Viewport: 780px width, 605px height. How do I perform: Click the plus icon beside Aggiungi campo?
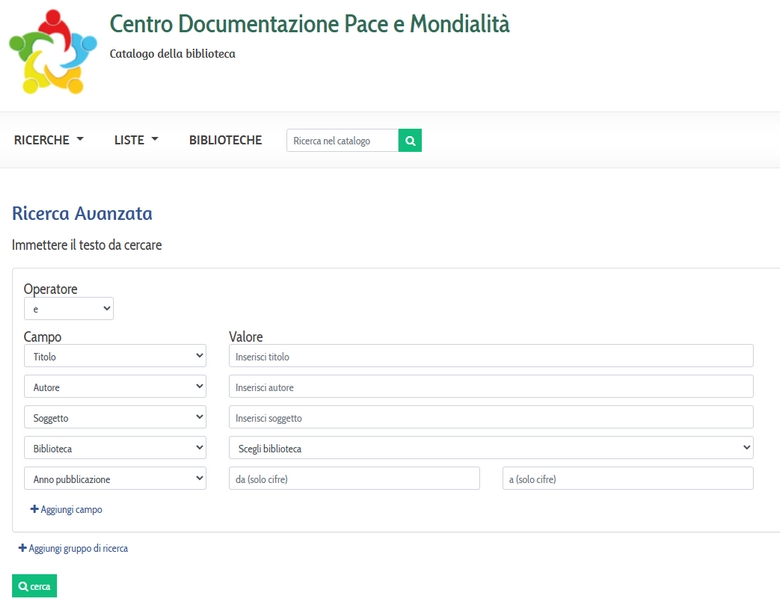pyautogui.click(x=34, y=509)
